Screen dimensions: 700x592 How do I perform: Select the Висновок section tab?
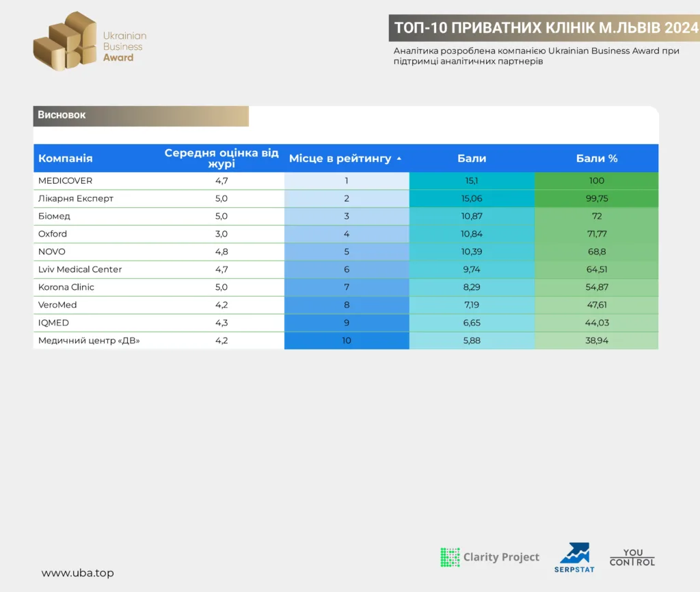[141, 116]
